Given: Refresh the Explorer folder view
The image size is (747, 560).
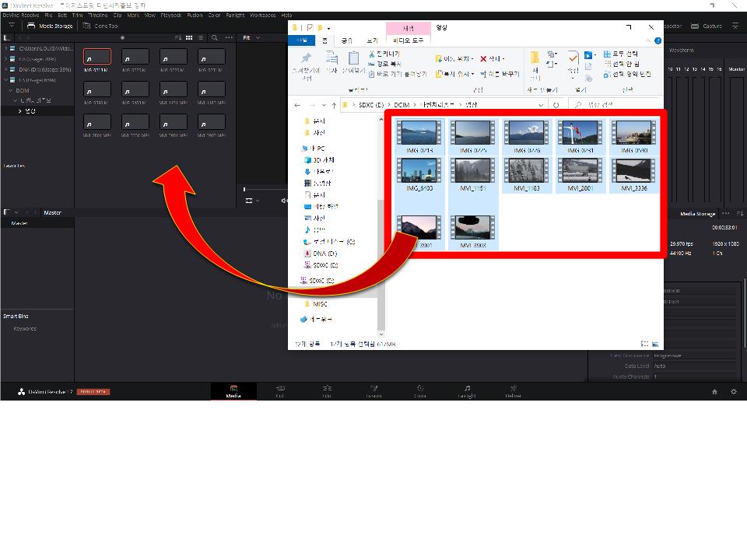Looking at the screenshot, I should [x=556, y=105].
